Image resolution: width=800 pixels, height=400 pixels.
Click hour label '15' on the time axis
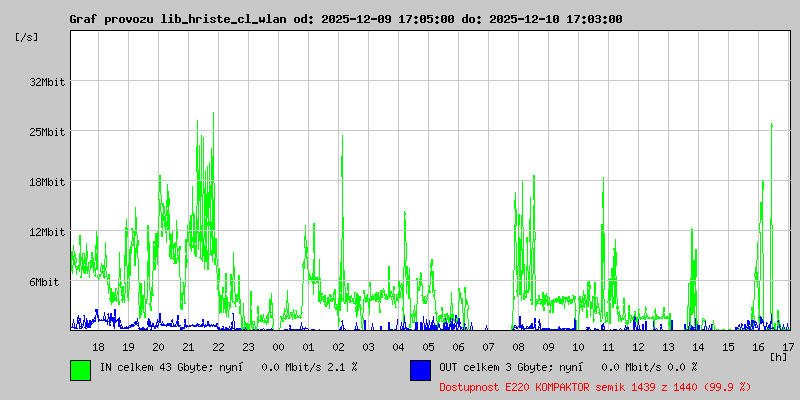728,347
